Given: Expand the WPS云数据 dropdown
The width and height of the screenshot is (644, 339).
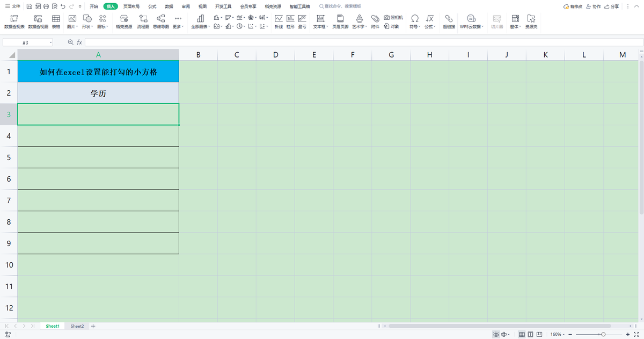Looking at the screenshot, I should 471,21.
